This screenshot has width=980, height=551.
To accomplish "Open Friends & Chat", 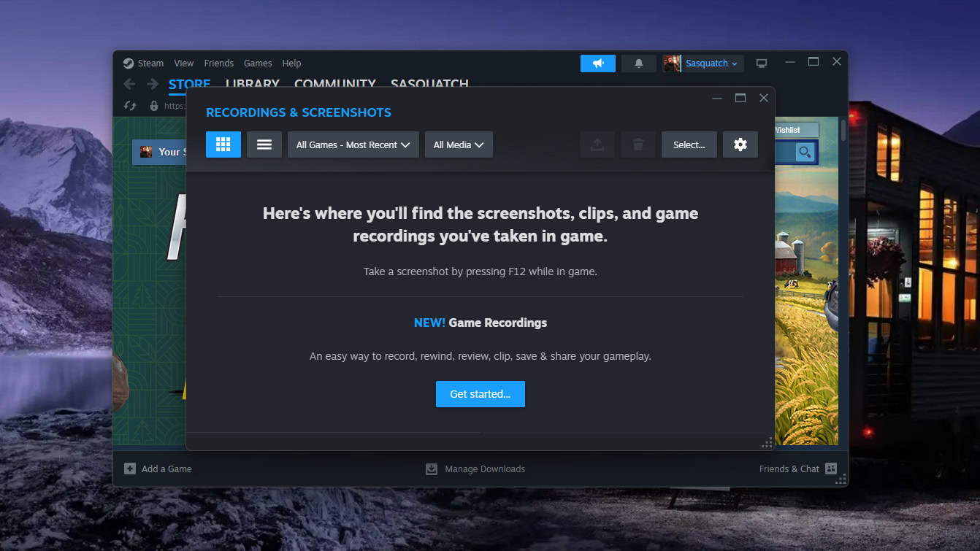I will point(798,469).
